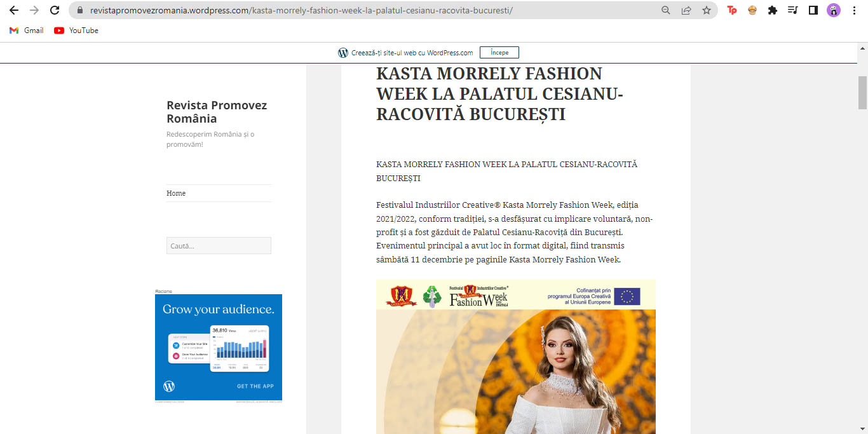This screenshot has height=434, width=868.
Task: Toggle the browser side panel
Action: [813, 10]
